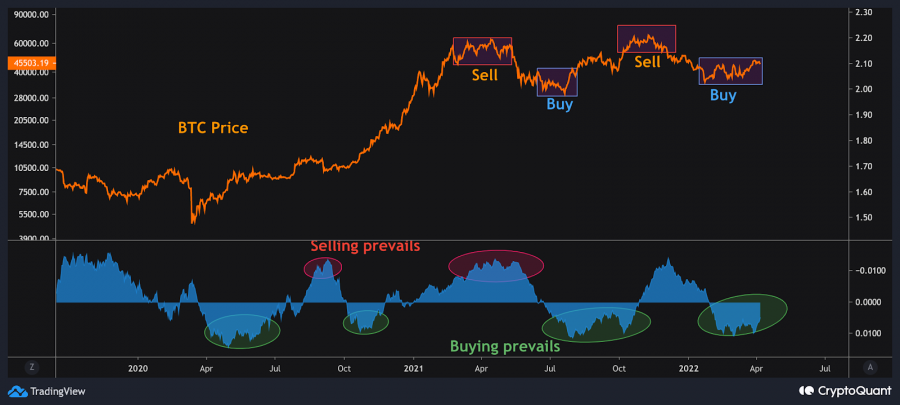Click the 1.80 value on the right scale
This screenshot has width=900, height=405.
864,141
